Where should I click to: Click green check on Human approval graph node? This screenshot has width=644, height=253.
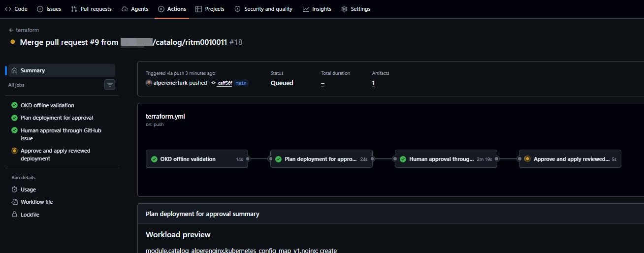click(403, 159)
